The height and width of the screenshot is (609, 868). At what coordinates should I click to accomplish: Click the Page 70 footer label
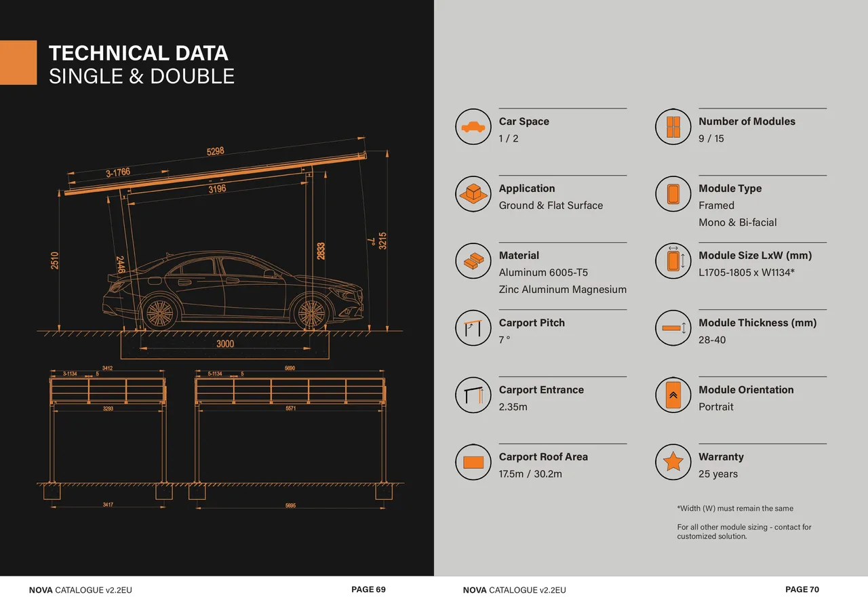[x=802, y=589]
